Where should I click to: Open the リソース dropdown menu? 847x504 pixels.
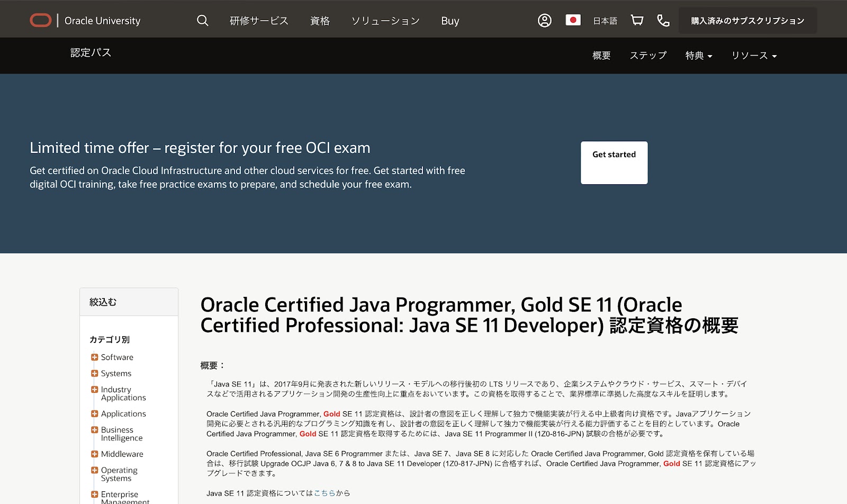pyautogui.click(x=754, y=56)
